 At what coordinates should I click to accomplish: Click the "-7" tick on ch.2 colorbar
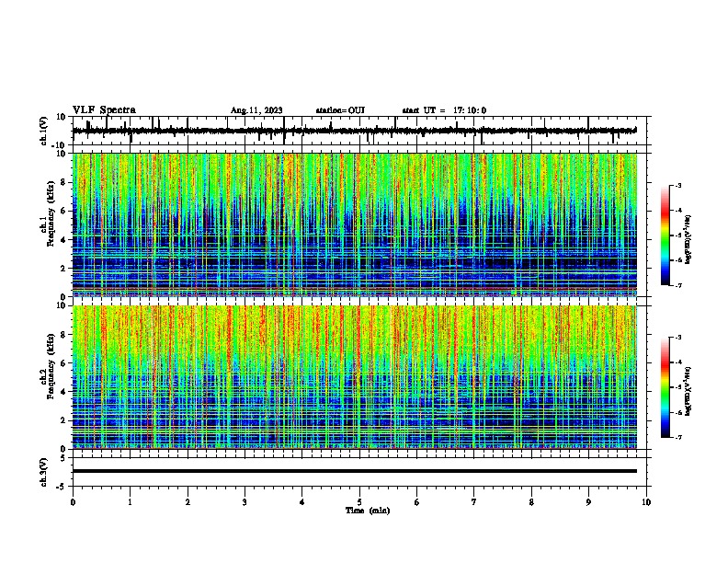pos(677,437)
